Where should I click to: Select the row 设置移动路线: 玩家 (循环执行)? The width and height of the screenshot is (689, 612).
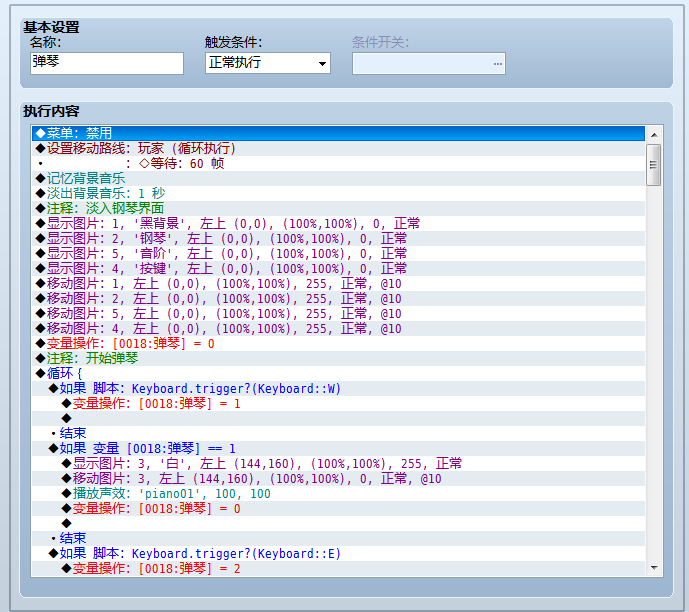tap(338, 148)
